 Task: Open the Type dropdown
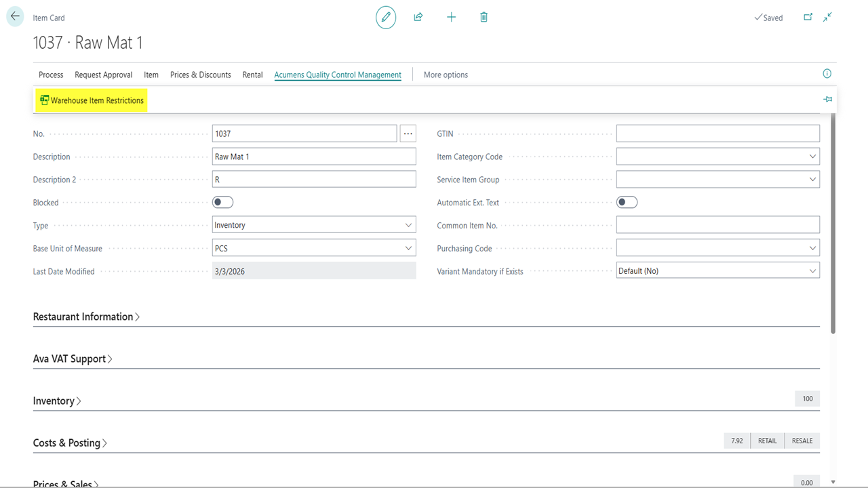314,225
